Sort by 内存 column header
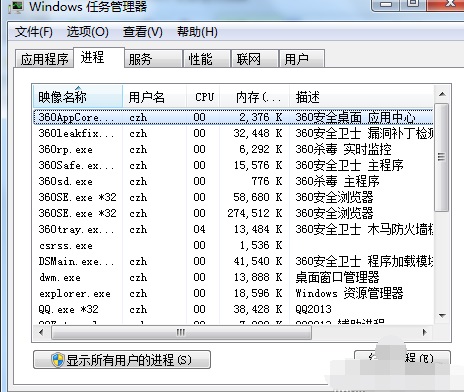 click(x=255, y=97)
